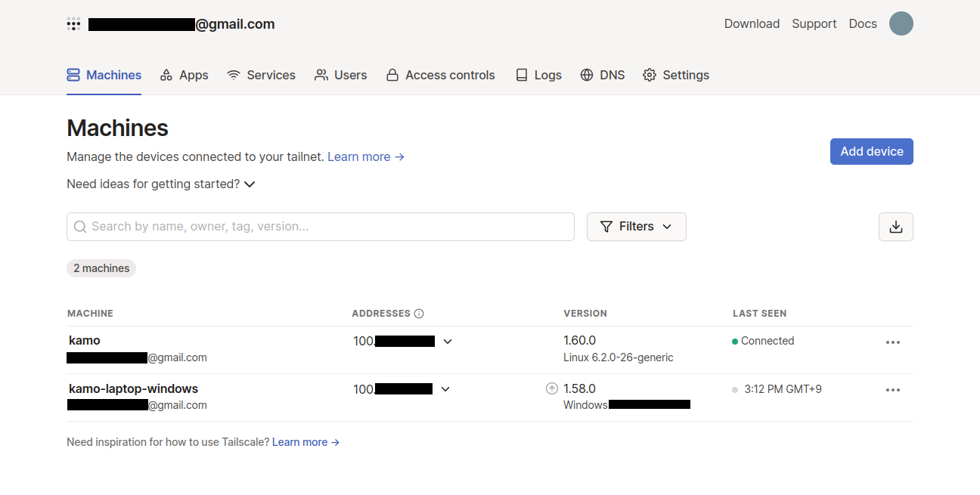980x495 pixels.
Task: Expand kamo-laptop-windows address dropdown
Action: [x=445, y=389]
